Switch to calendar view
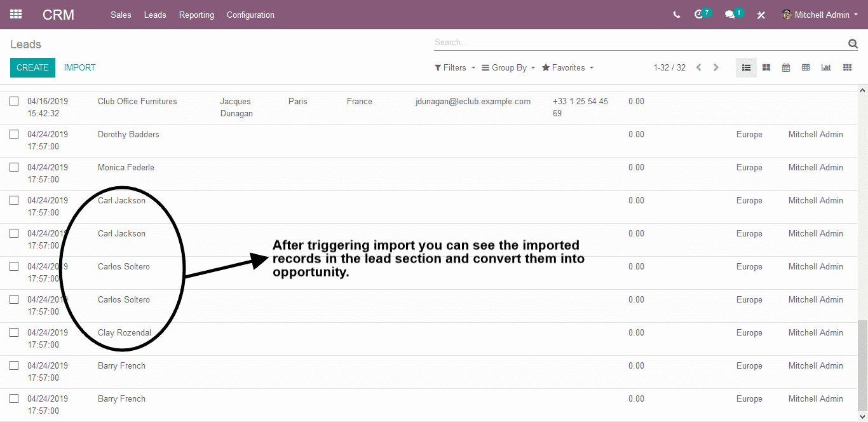 786,67
